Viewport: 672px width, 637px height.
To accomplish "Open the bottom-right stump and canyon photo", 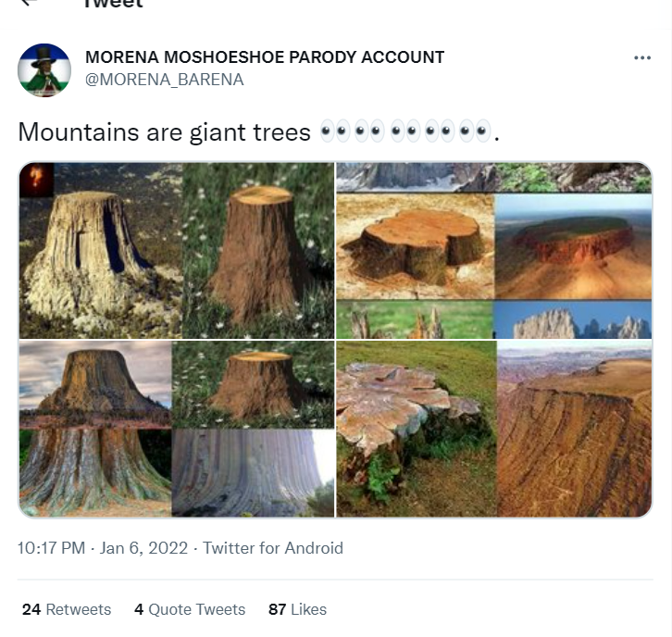I will coord(493,429).
